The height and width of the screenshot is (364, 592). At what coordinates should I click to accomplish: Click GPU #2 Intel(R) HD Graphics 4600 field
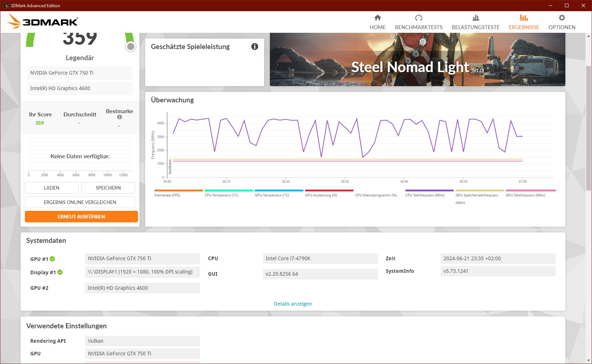142,288
